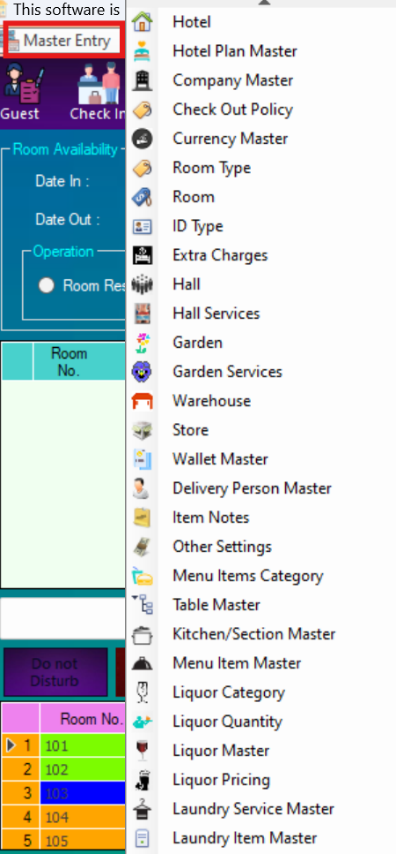Click the Check In toolbar button
The height and width of the screenshot is (854, 396).
click(x=98, y=92)
